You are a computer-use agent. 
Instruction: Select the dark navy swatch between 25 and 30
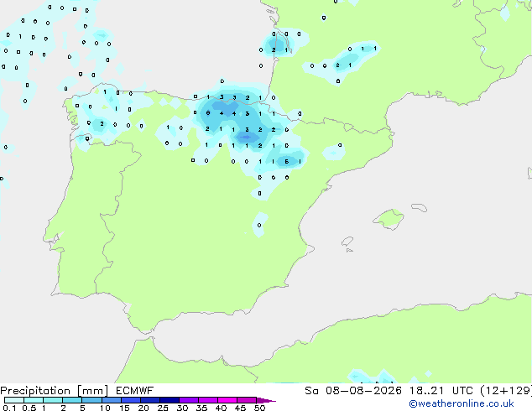pyautogui.click(x=170, y=400)
